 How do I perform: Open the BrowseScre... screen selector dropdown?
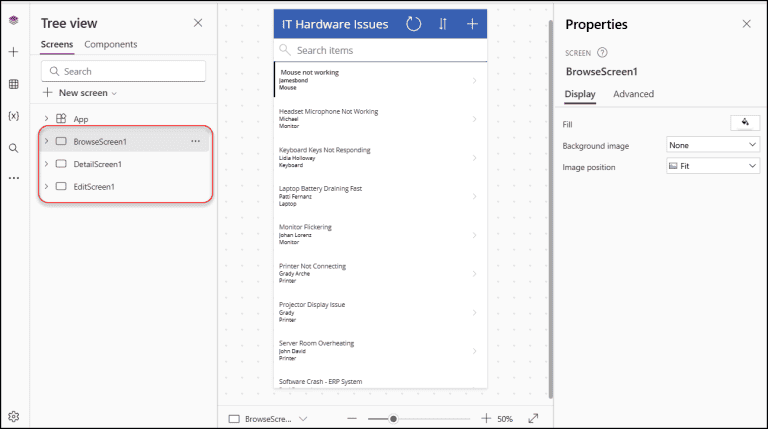point(268,419)
